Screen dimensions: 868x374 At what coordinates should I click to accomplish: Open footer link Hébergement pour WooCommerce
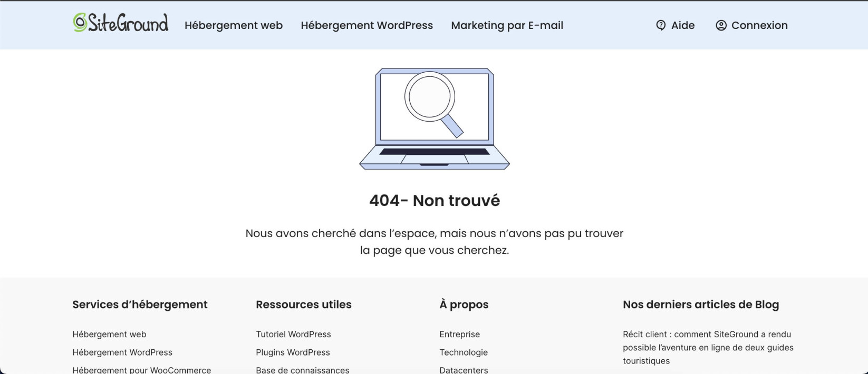tap(141, 370)
